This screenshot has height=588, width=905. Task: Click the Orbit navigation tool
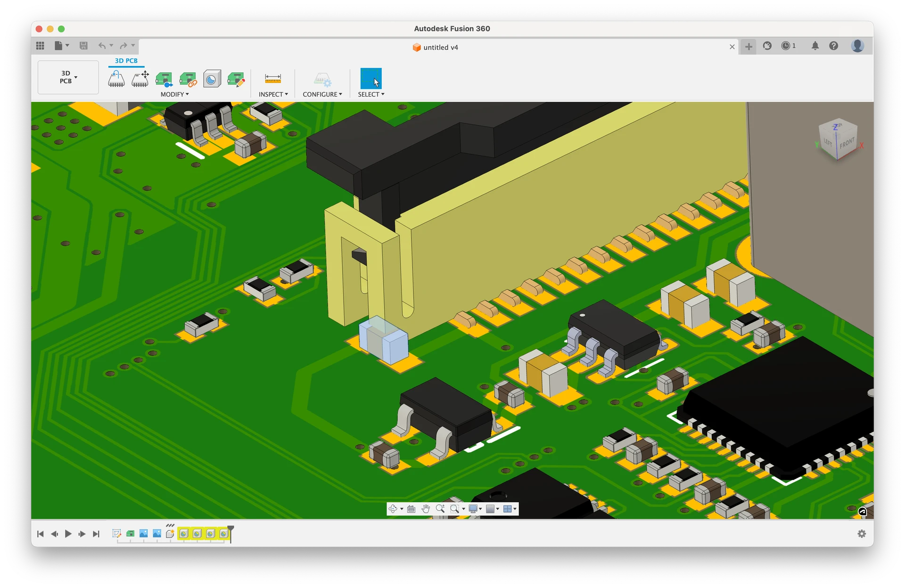(x=393, y=509)
